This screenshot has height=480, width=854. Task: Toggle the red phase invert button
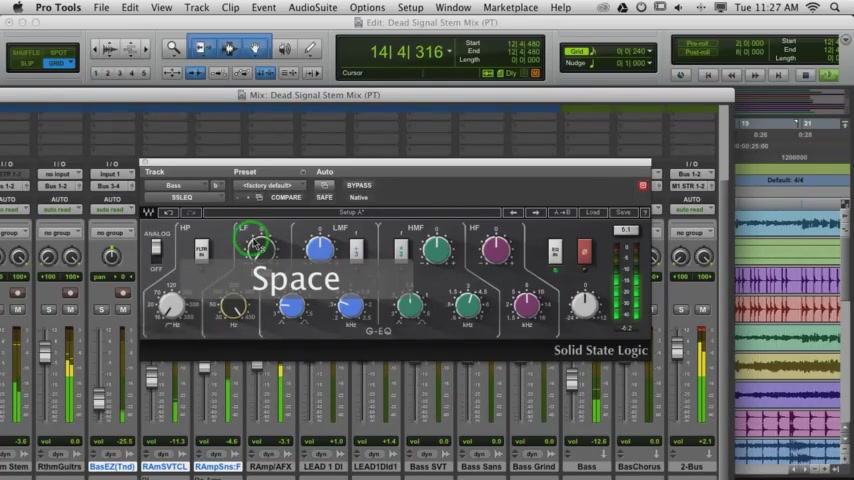point(584,252)
